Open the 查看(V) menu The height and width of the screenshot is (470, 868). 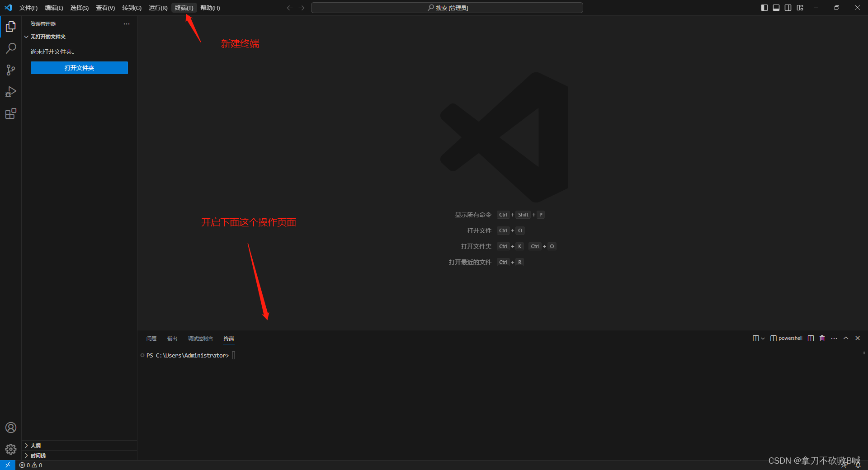pos(105,8)
